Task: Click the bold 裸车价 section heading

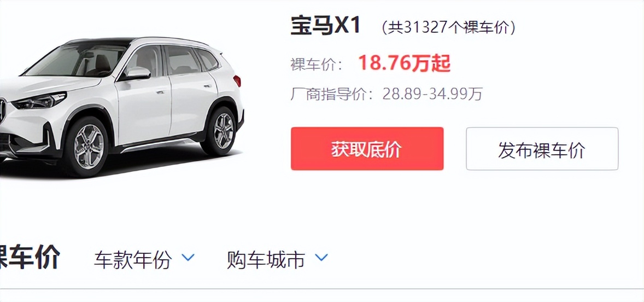Action: pos(30,258)
